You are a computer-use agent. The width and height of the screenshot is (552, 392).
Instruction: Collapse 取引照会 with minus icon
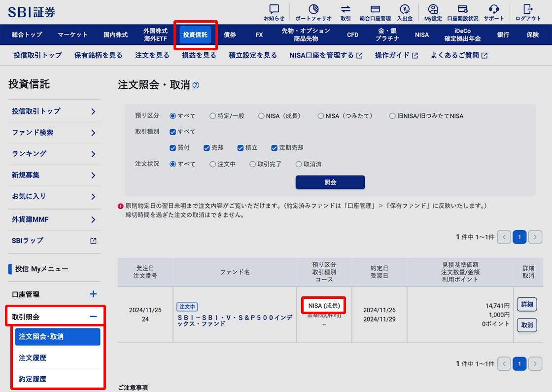pos(93,317)
